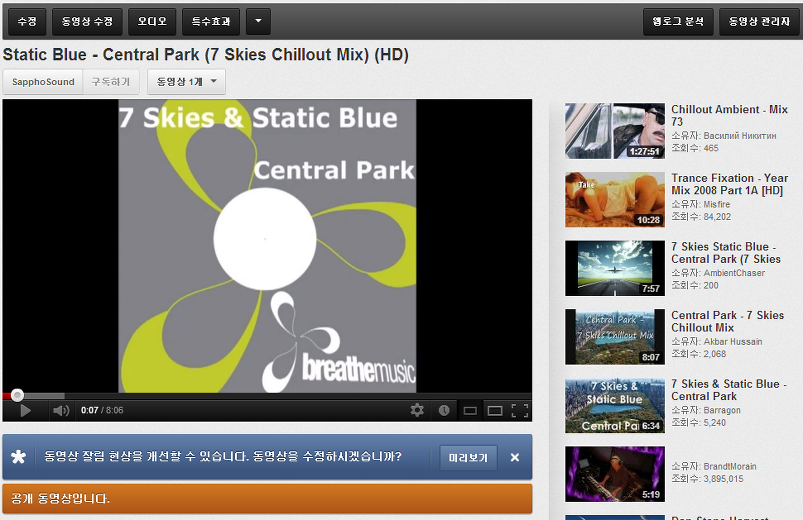Open the SapphoSound channel
The width and height of the screenshot is (803, 520).
tap(43, 82)
